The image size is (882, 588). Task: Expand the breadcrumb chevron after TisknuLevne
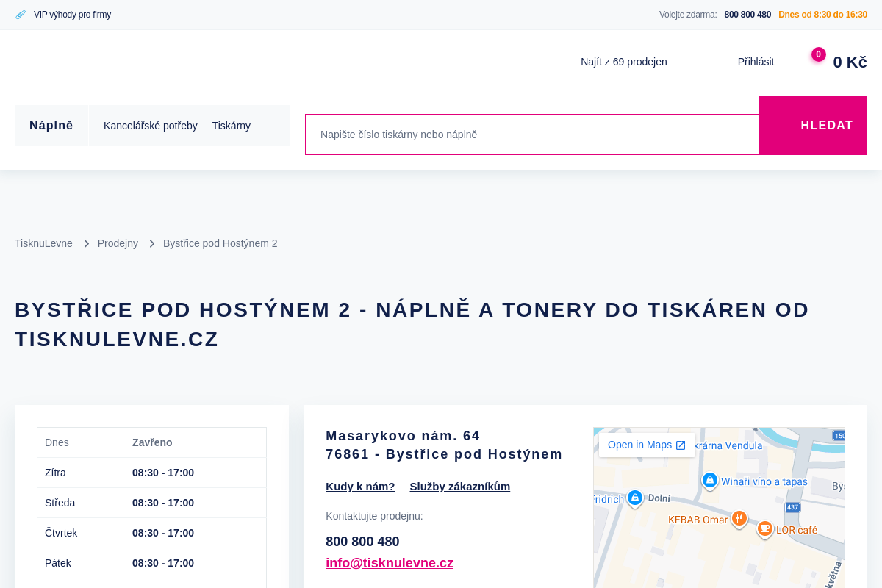pyautogui.click(x=86, y=243)
